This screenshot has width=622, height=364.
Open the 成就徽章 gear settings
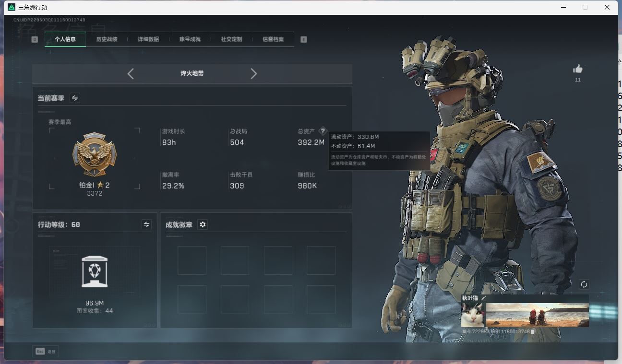[x=203, y=224]
